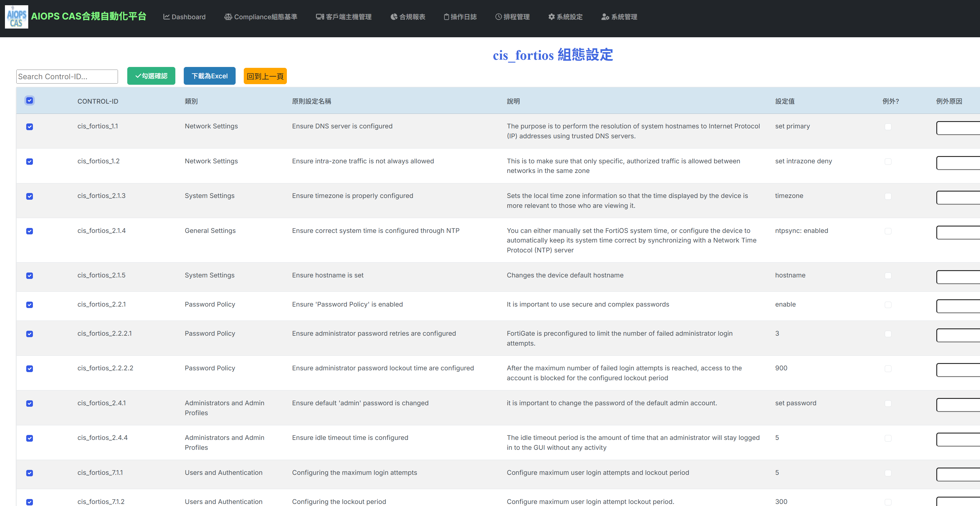This screenshot has width=980, height=506.
Task: Click the 下載為Excel button
Action: click(210, 76)
